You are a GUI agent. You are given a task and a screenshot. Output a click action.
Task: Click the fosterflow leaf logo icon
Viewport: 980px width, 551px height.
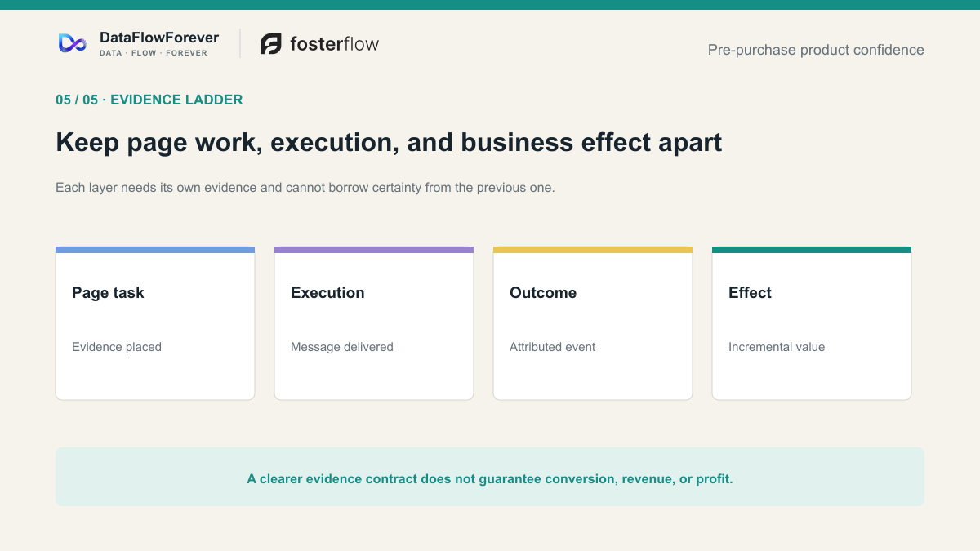271,44
